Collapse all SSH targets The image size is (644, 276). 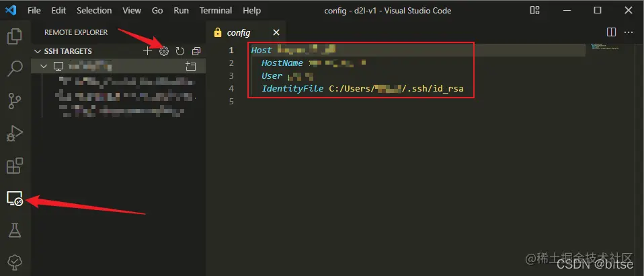(196, 51)
